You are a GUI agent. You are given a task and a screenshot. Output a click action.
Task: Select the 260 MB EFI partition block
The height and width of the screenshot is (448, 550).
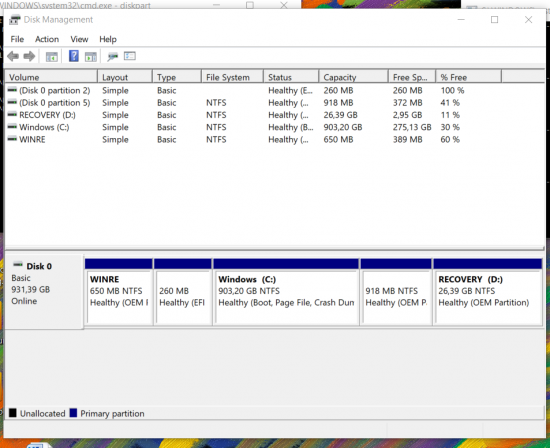[183, 292]
